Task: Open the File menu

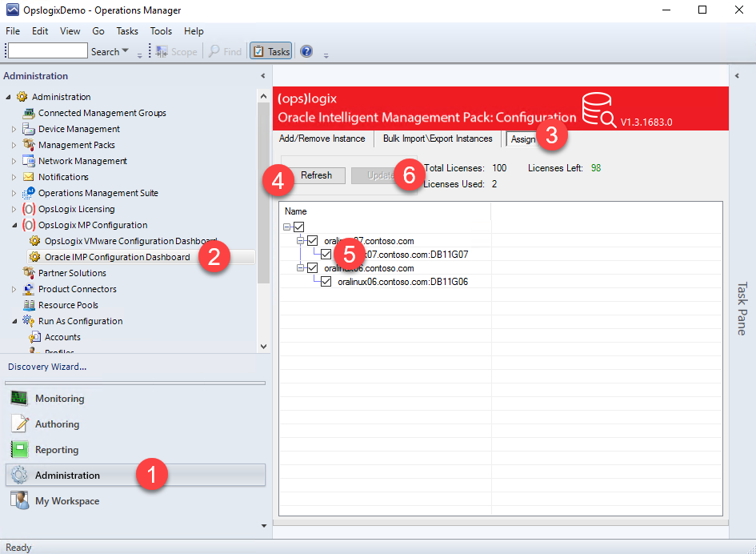Action: (x=13, y=31)
